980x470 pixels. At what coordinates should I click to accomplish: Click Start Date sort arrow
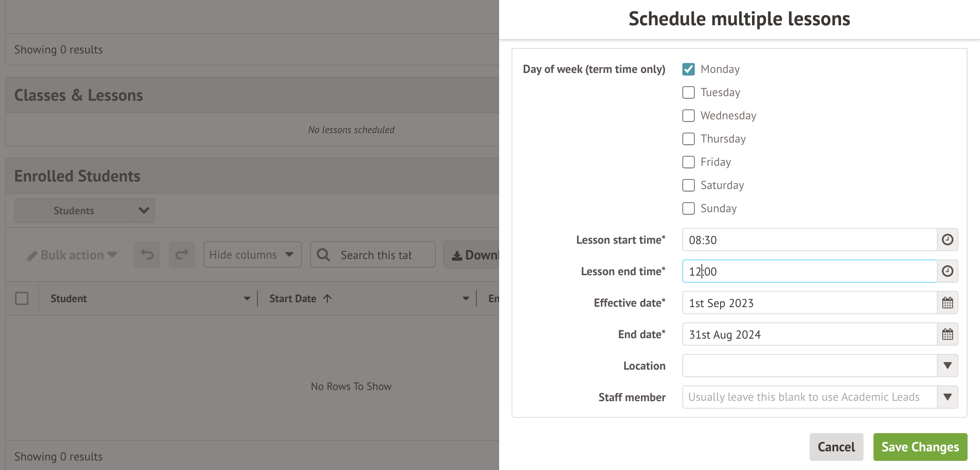pos(327,298)
